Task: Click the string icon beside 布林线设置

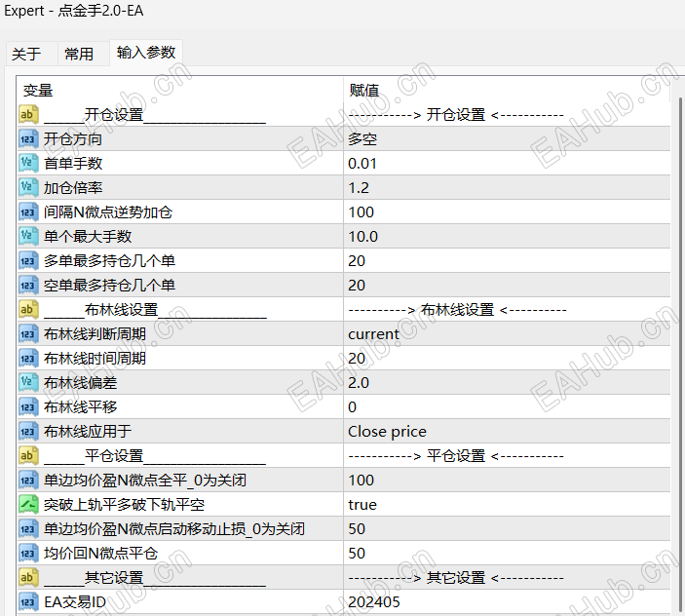Action: click(29, 310)
